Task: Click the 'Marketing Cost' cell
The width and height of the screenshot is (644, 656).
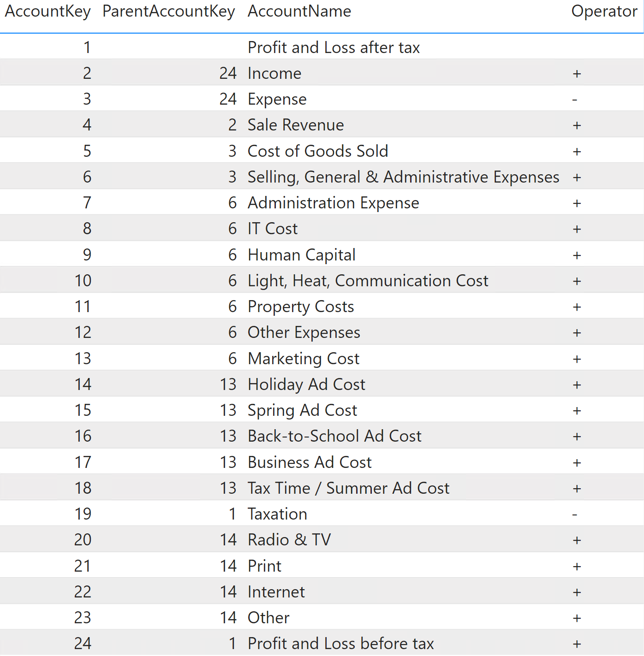Action: (304, 359)
